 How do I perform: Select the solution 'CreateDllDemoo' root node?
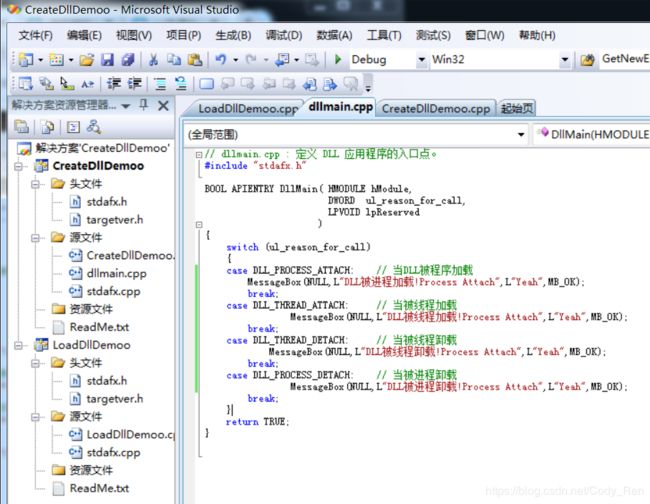(x=94, y=148)
